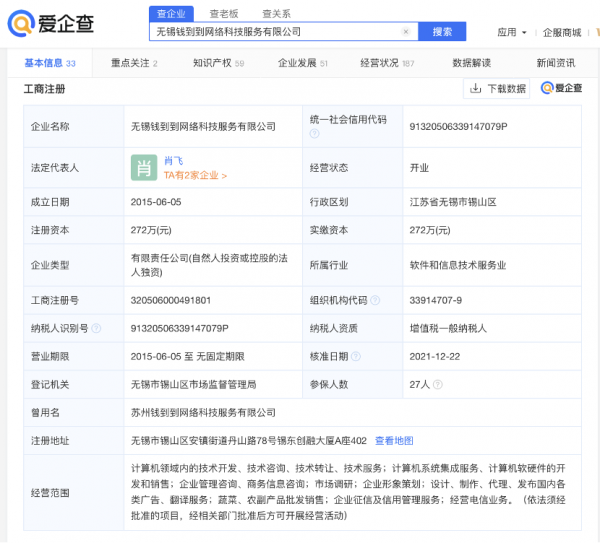Click the 肖 avatar of the legal representative
Image resolution: width=600 pixels, height=543 pixels.
144,167
